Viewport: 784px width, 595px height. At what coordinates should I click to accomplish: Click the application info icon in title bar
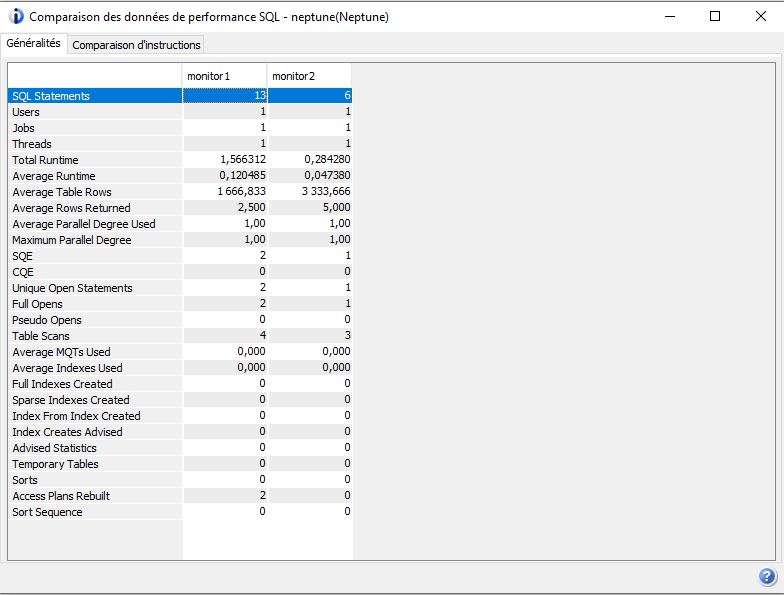[x=16, y=16]
